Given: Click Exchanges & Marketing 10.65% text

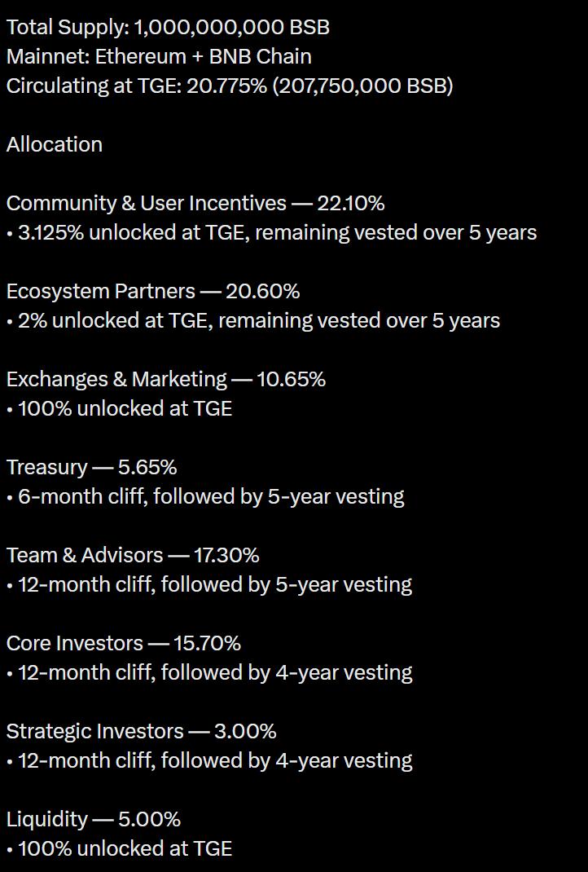Looking at the screenshot, I should coord(166,379).
